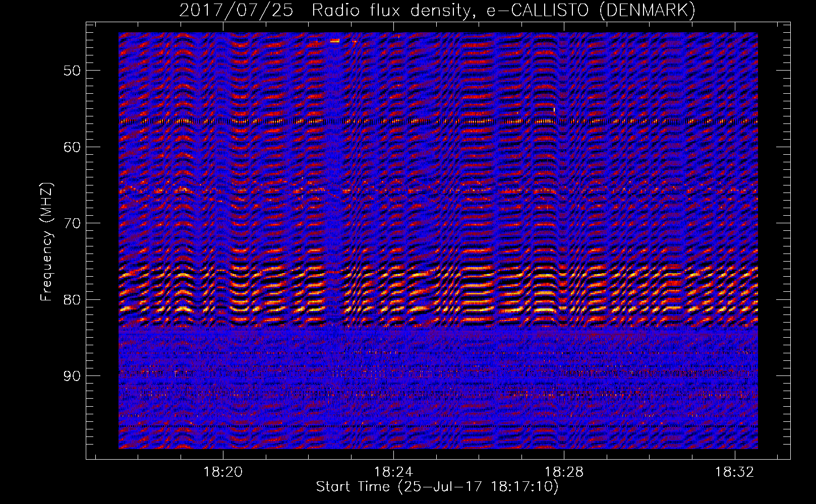This screenshot has width=816, height=504.
Task: Click the plot title '2017/07/25 Radio flux density'
Action: point(437,11)
